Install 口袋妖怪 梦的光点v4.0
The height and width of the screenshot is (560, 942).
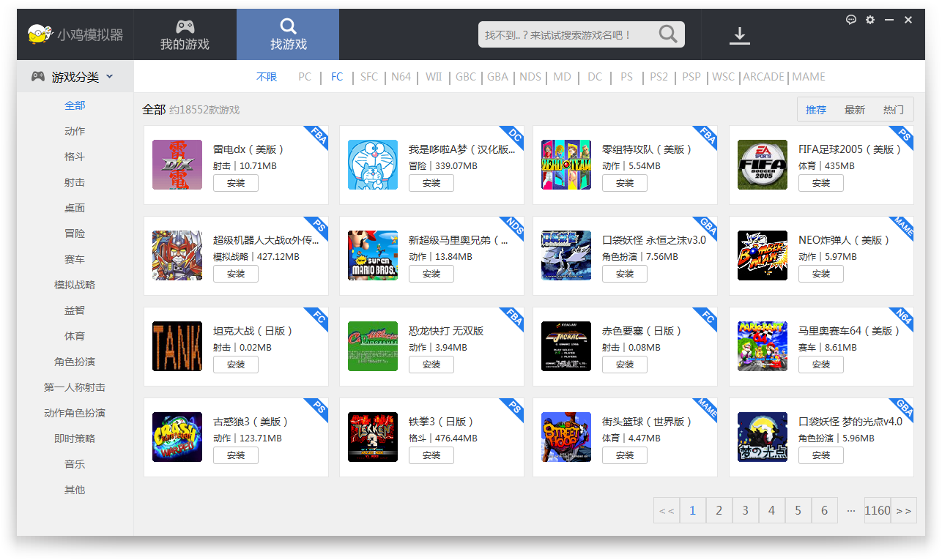pyautogui.click(x=821, y=455)
